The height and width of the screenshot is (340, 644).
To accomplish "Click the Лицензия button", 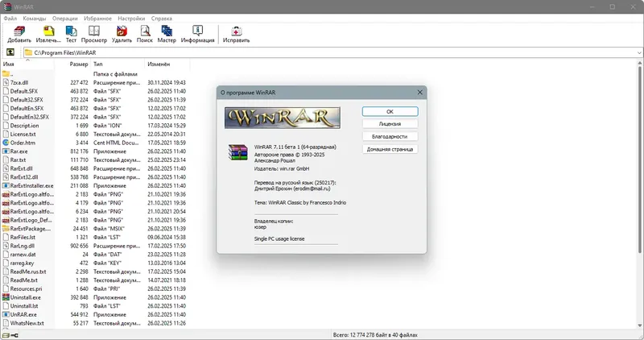I will pyautogui.click(x=390, y=124).
